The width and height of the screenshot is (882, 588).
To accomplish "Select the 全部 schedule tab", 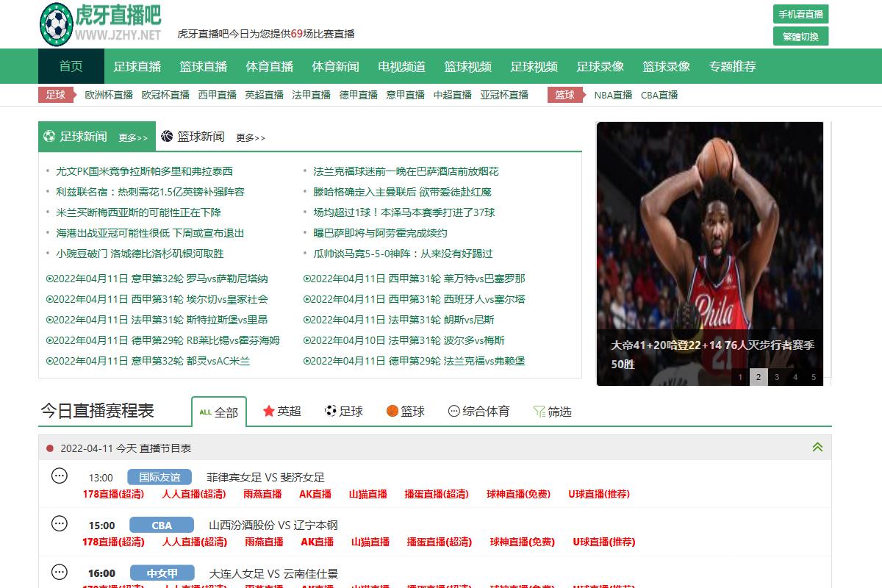I will pyautogui.click(x=219, y=412).
